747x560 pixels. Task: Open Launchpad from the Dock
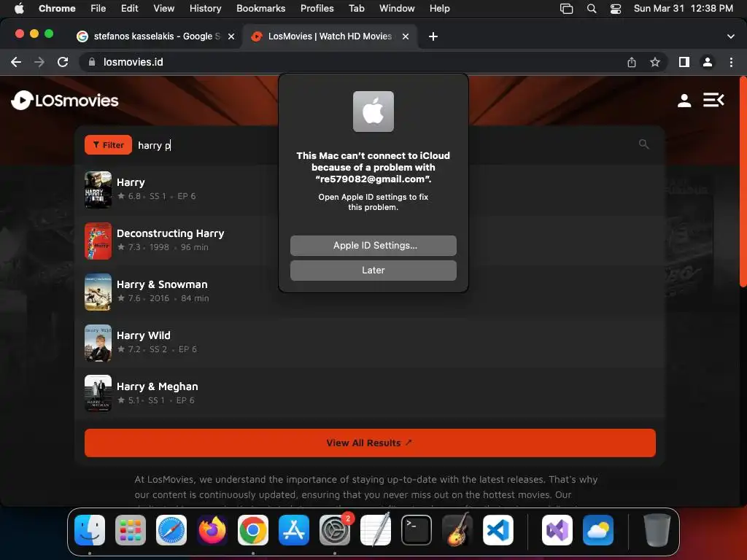pyautogui.click(x=131, y=530)
